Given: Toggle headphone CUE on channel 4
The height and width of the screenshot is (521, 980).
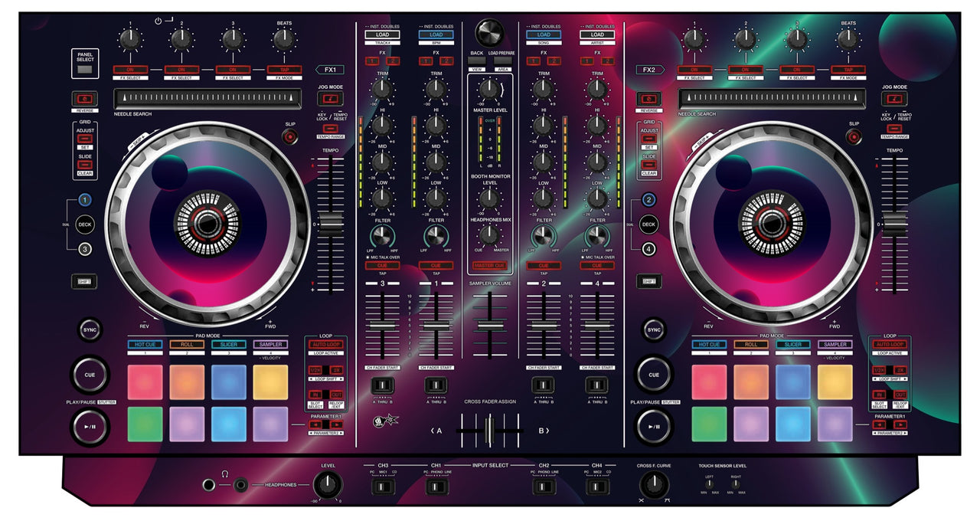Looking at the screenshot, I should 597,265.
